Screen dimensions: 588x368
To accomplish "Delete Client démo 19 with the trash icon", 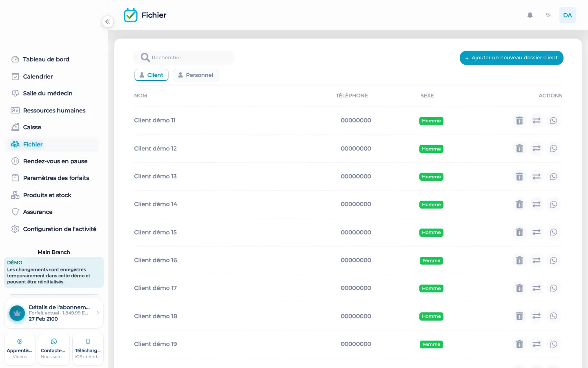I will coord(519,344).
